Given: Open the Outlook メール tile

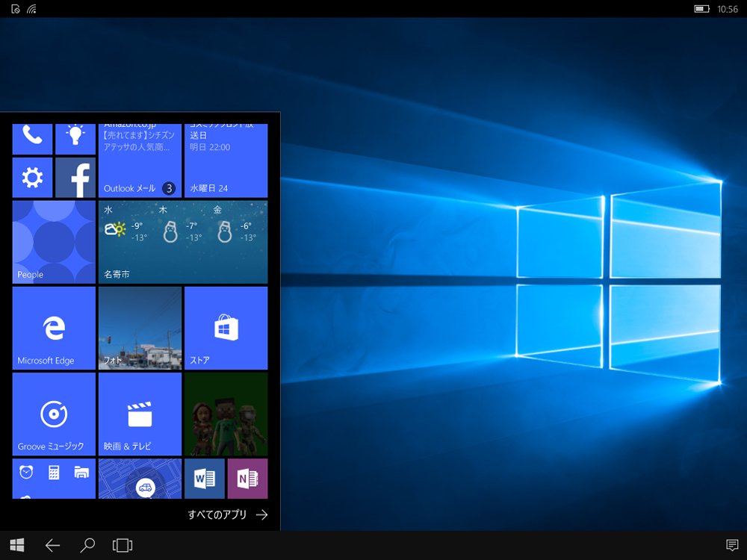Looking at the screenshot, I should click(140, 161).
